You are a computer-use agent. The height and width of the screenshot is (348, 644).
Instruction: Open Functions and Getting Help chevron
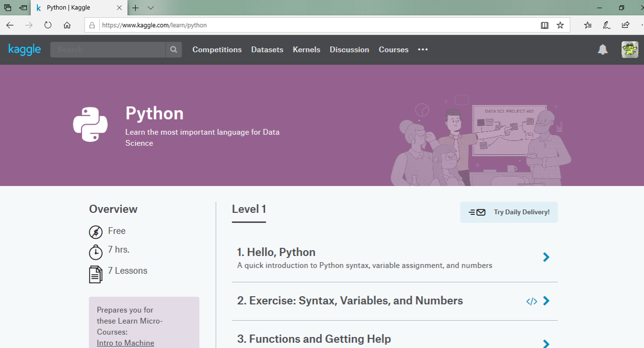pos(546,344)
